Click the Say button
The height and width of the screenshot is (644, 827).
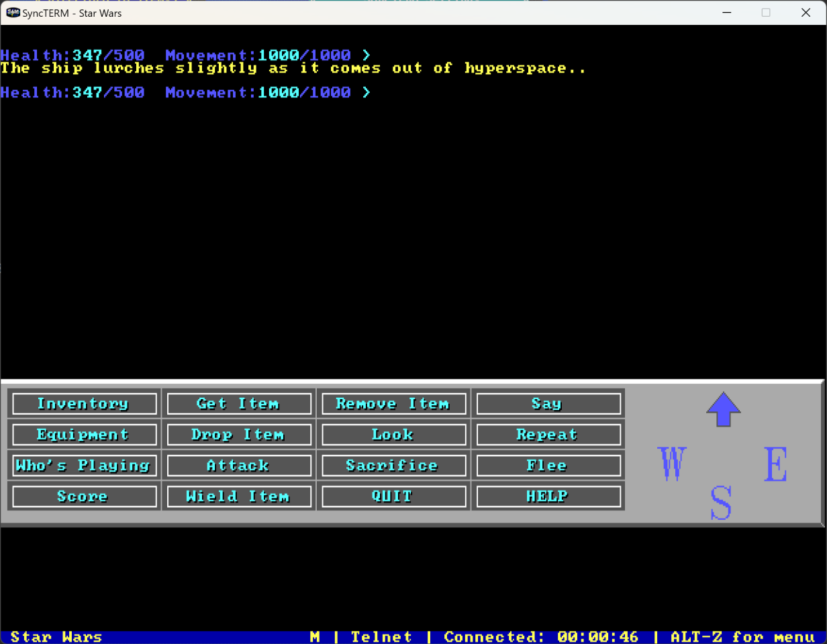548,404
